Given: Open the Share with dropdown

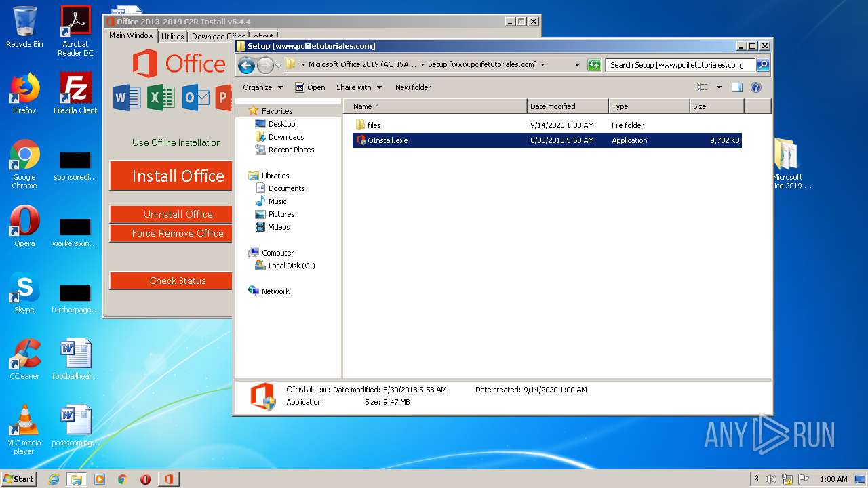Looking at the screenshot, I should pyautogui.click(x=359, y=87).
